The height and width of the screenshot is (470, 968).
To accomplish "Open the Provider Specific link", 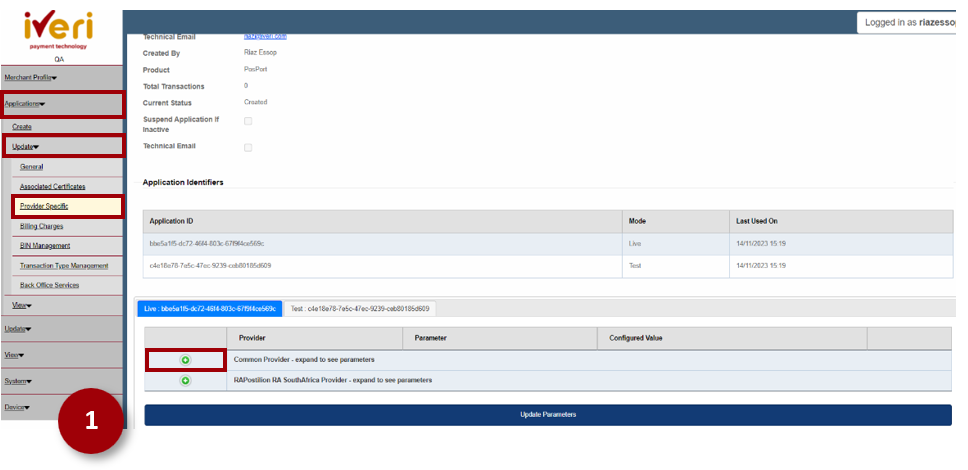I will click(x=44, y=206).
